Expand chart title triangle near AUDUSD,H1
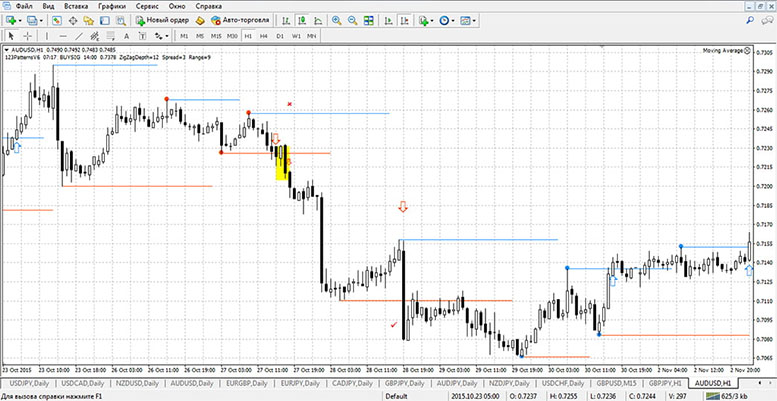777x401 pixels. coord(5,50)
